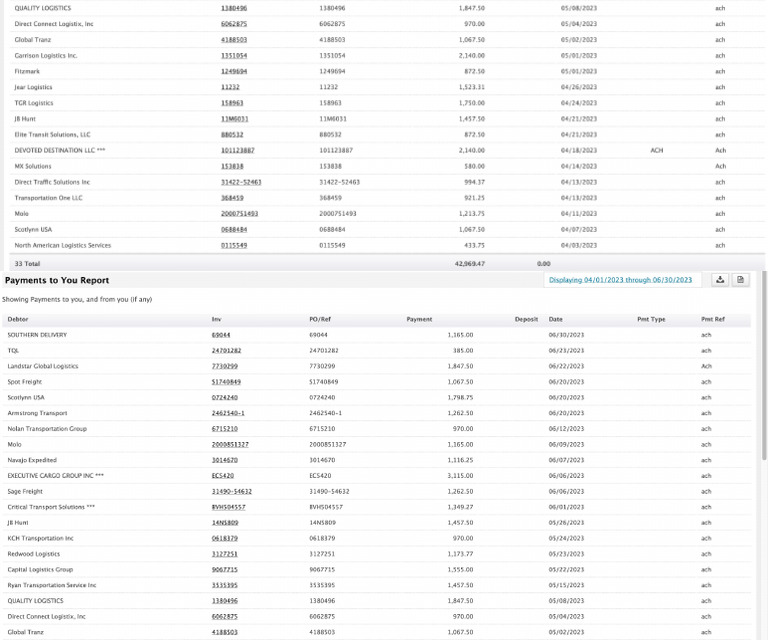
Task: Select debtor name 'SOUTHERN DELIVERY'
Action: [37, 335]
